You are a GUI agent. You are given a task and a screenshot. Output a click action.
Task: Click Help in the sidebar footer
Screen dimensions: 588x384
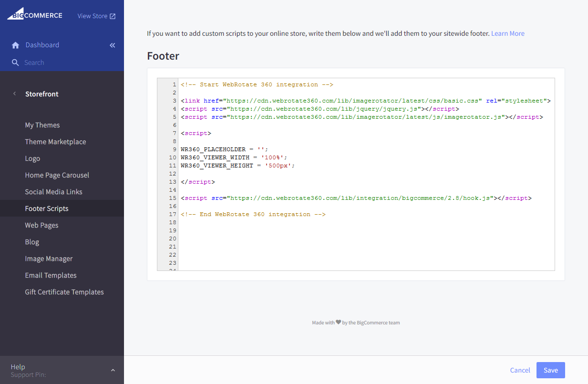[18, 367]
